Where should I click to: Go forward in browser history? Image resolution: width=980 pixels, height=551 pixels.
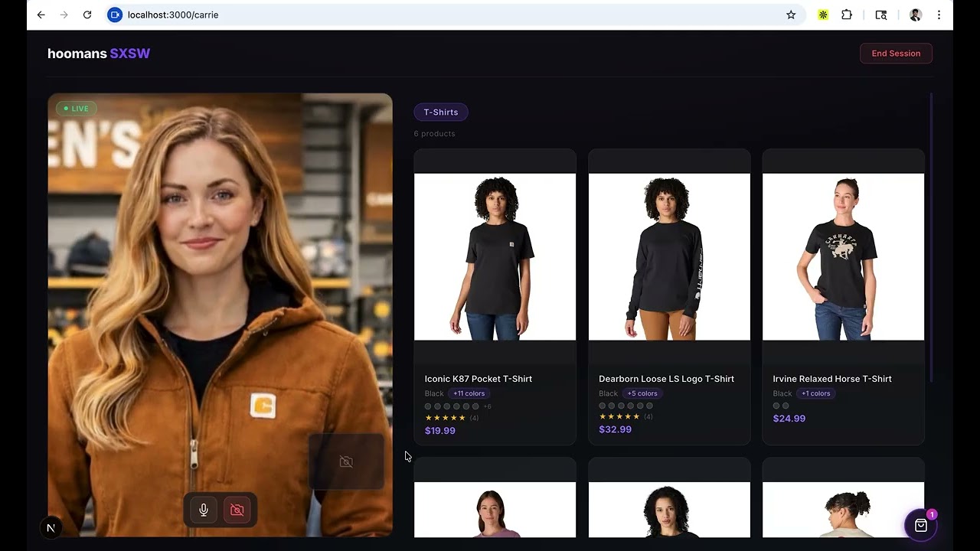pos(64,15)
